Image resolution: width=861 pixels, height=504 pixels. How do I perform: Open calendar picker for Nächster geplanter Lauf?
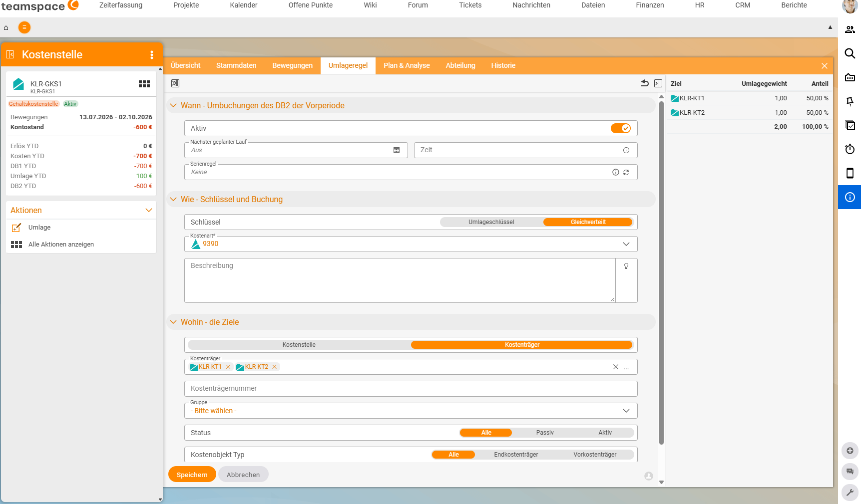pos(397,150)
